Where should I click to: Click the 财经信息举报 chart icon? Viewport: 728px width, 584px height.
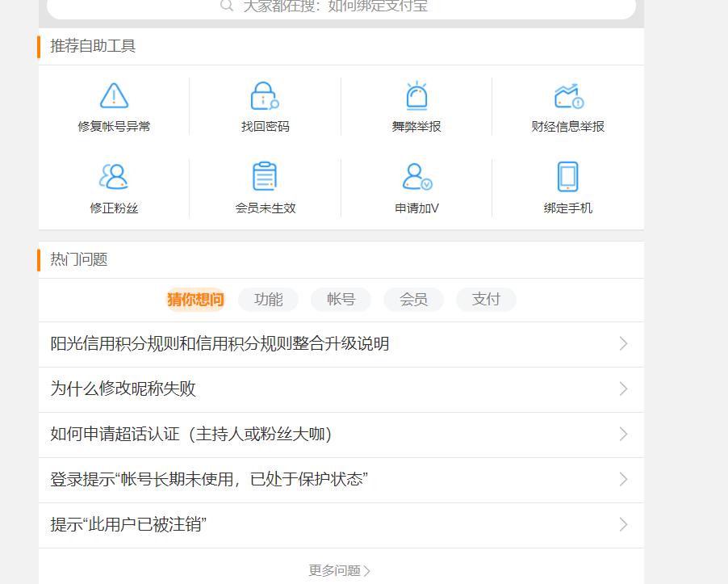[x=567, y=95]
